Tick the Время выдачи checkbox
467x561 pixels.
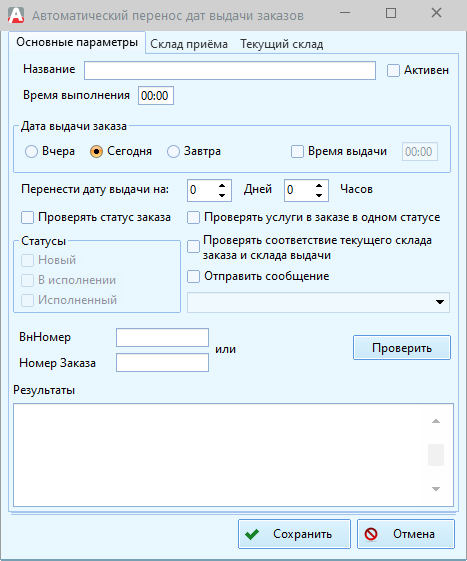pos(297,151)
